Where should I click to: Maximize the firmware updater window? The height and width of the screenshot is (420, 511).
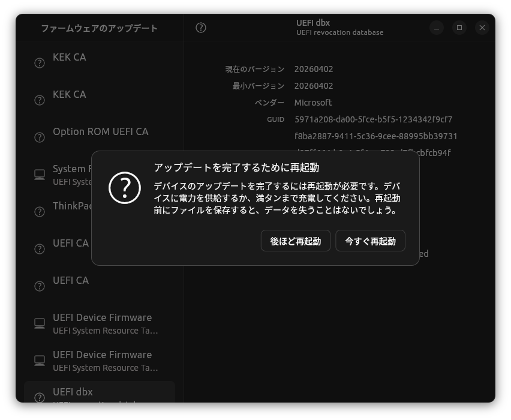pos(459,28)
